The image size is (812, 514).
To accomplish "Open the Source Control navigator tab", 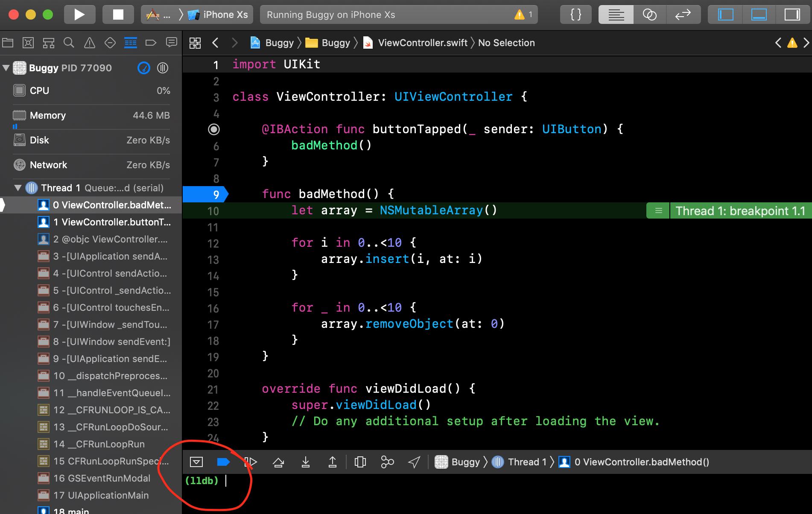I will [x=28, y=43].
